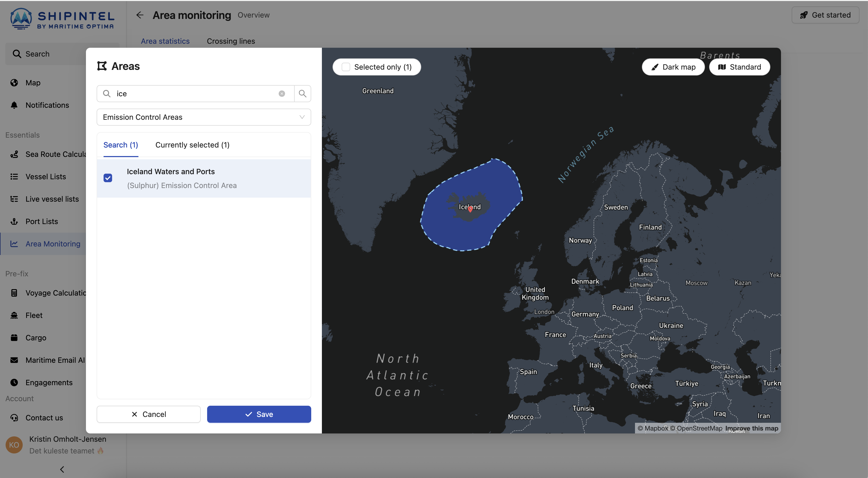Open the Standard map style selector

click(739, 67)
